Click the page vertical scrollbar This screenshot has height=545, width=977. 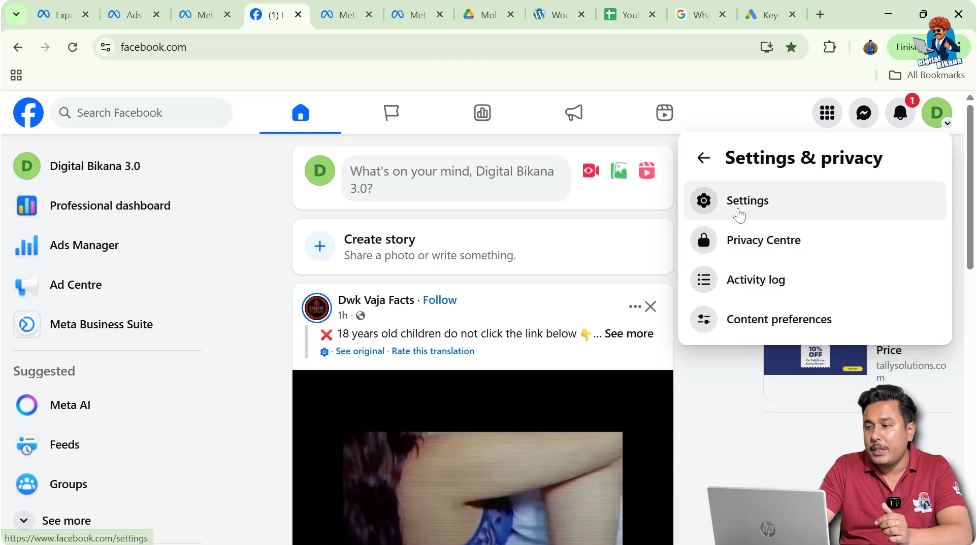[x=970, y=187]
